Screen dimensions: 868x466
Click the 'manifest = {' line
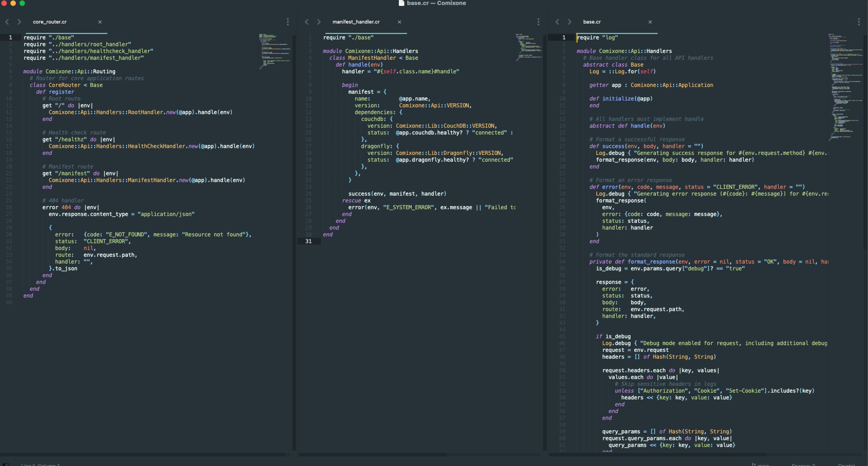367,92
